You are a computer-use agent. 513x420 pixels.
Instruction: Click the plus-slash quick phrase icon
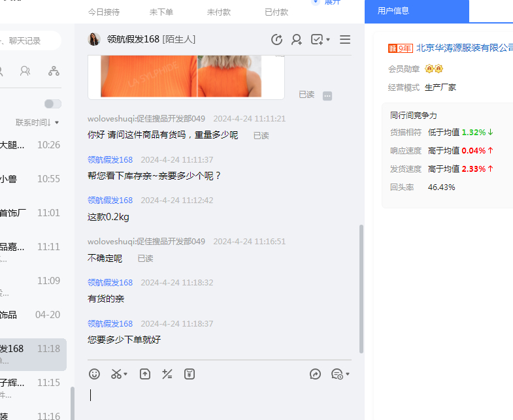[167, 374]
